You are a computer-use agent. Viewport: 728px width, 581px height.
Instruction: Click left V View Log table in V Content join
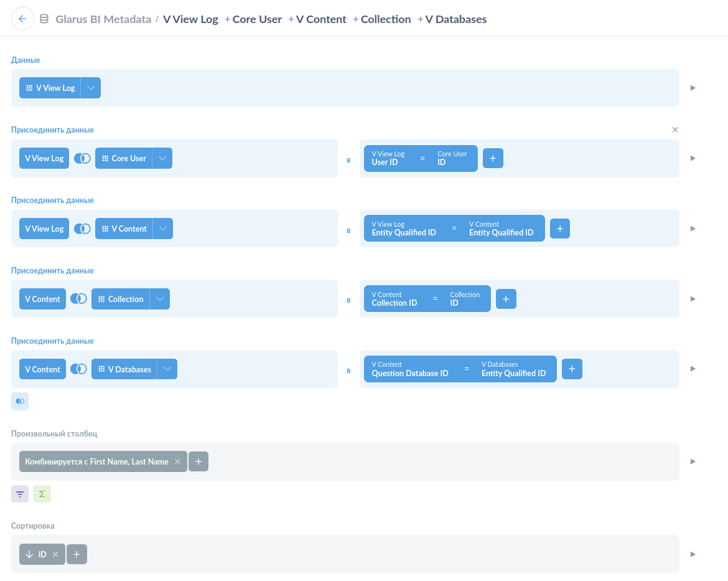point(44,229)
